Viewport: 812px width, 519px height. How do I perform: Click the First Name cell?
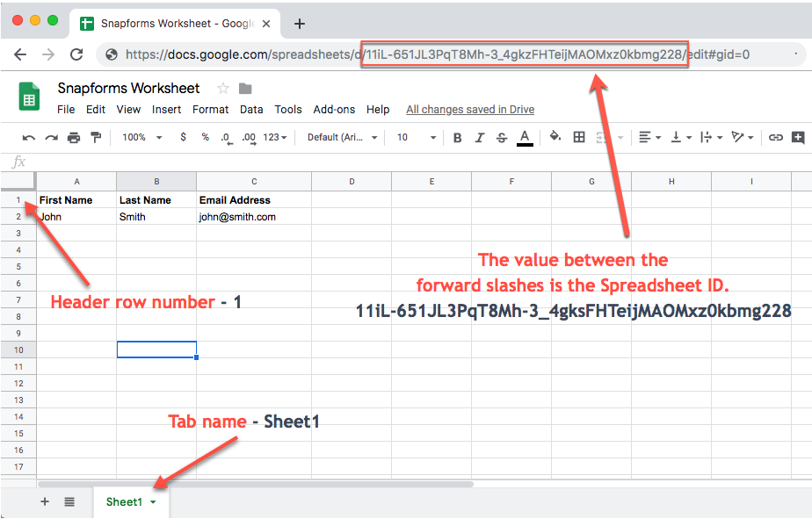[76, 200]
